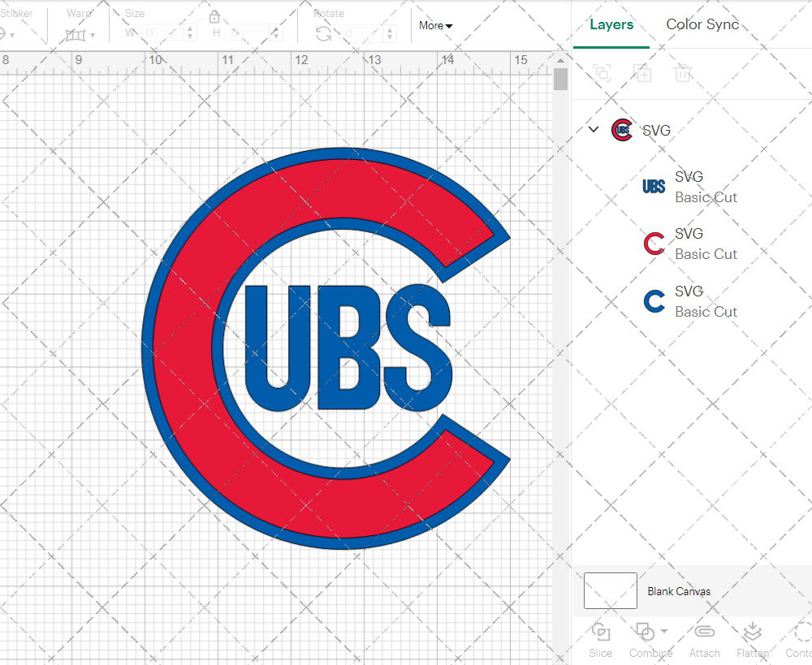Click the Rotate angle input field
Screen dimensions: 812x665
point(362,33)
